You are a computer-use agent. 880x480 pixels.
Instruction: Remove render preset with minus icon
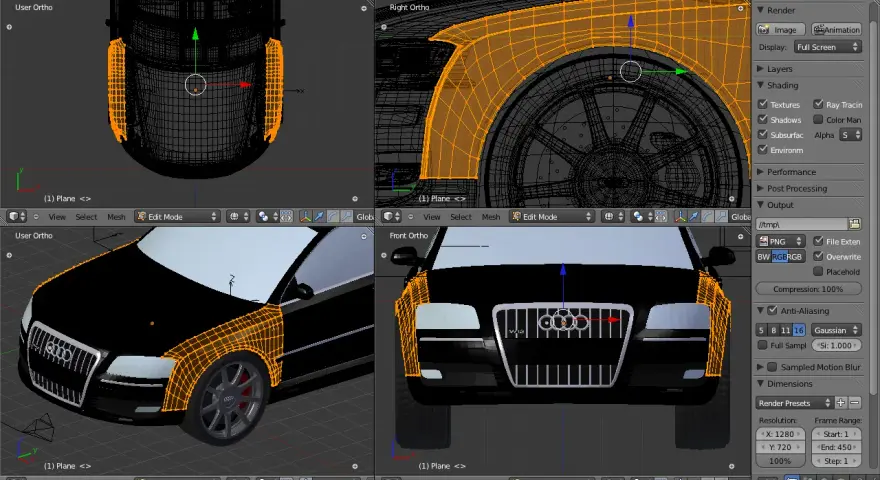tap(855, 403)
